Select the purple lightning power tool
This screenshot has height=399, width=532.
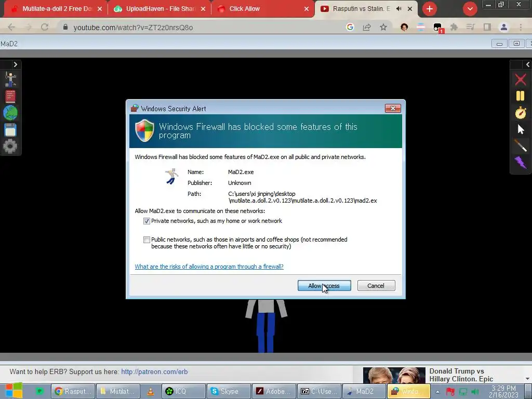coord(521,163)
